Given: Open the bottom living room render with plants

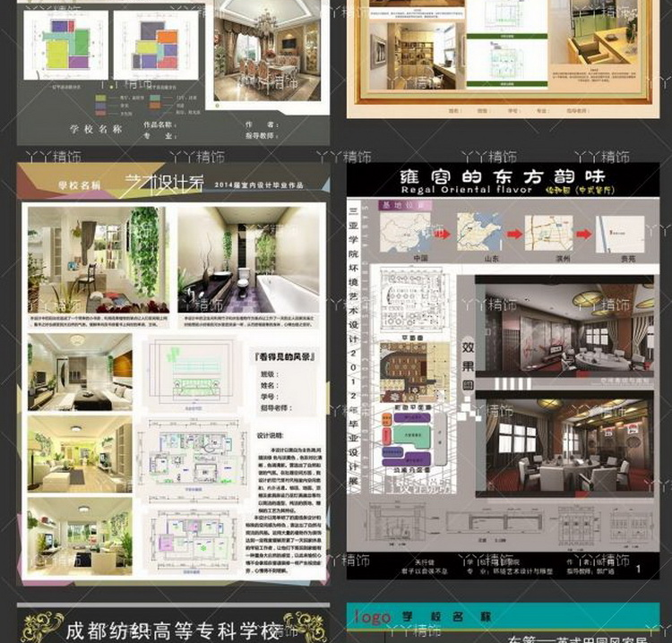Looking at the screenshot, I should tap(80, 536).
